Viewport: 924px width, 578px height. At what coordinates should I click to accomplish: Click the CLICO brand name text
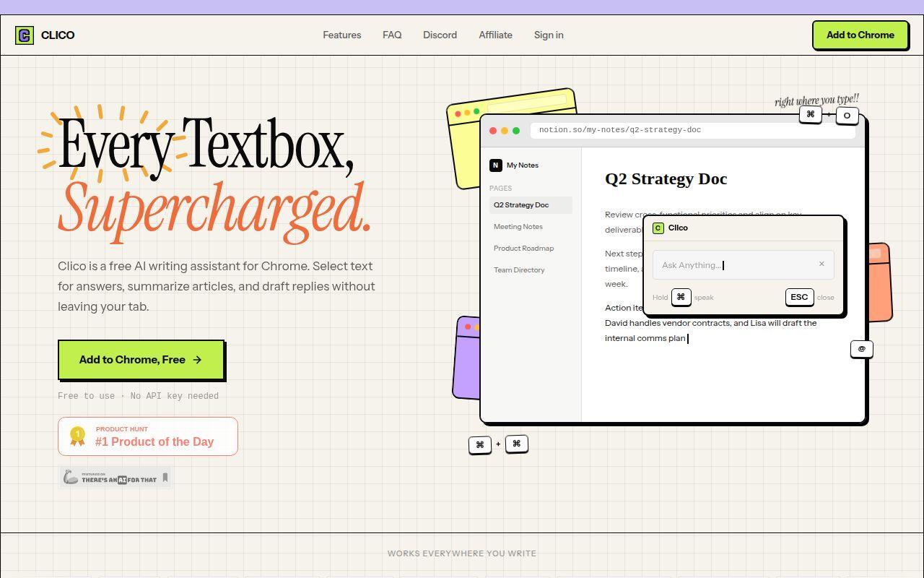coord(58,35)
